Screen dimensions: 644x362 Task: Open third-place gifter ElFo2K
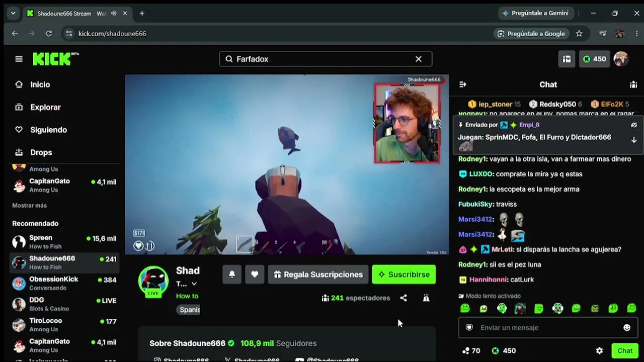[x=610, y=104]
